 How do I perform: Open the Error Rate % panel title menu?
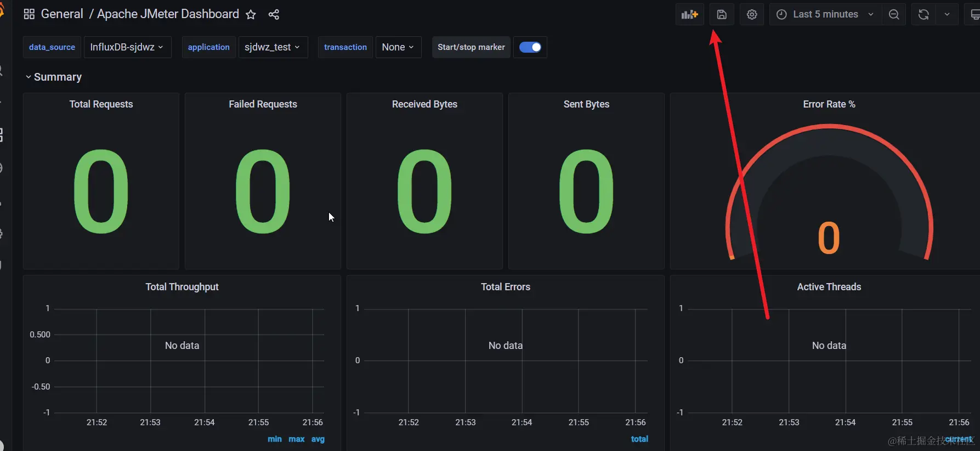pyautogui.click(x=829, y=104)
